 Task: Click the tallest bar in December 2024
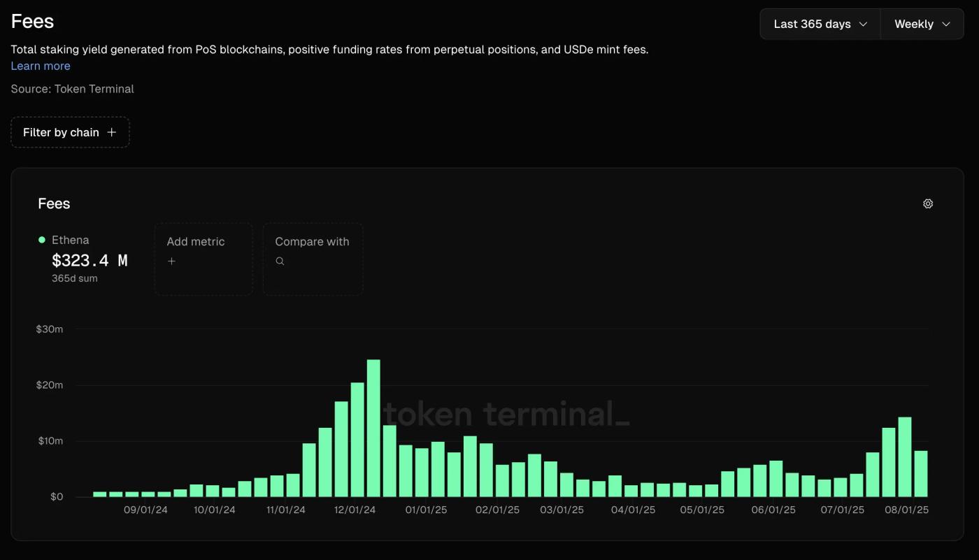373,428
